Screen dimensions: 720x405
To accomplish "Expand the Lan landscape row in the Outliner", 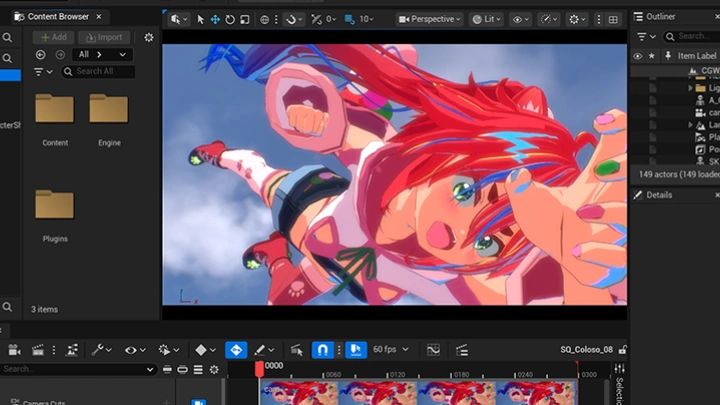I will pyautogui.click(x=690, y=125).
